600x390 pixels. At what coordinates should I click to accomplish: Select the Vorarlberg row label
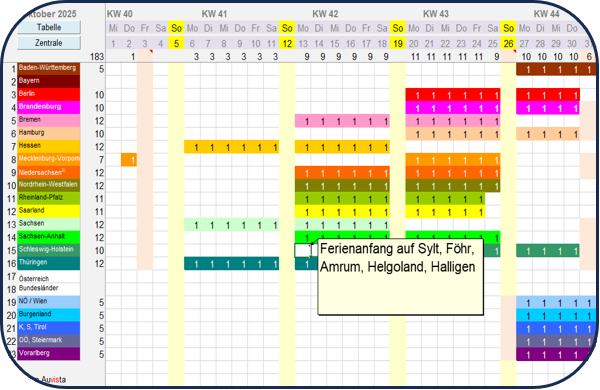pyautogui.click(x=49, y=354)
